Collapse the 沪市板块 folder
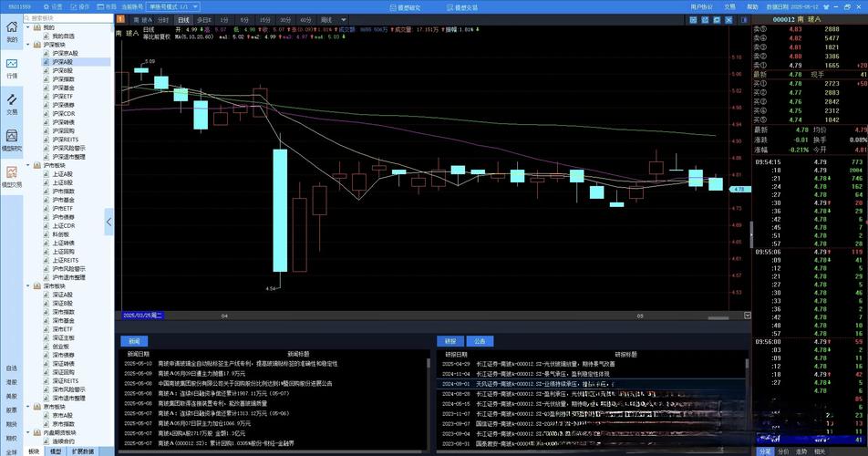Screen dimensions: 868x456 tap(28, 165)
